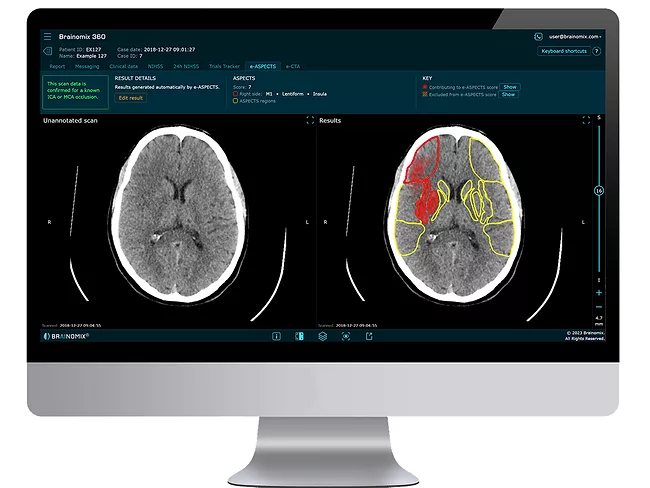
Task: Select the e-ASPECTS tab
Action: [263, 66]
